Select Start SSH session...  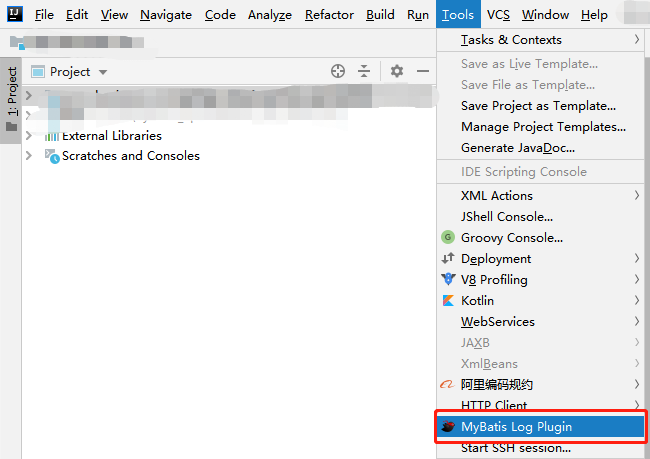[x=541, y=448]
